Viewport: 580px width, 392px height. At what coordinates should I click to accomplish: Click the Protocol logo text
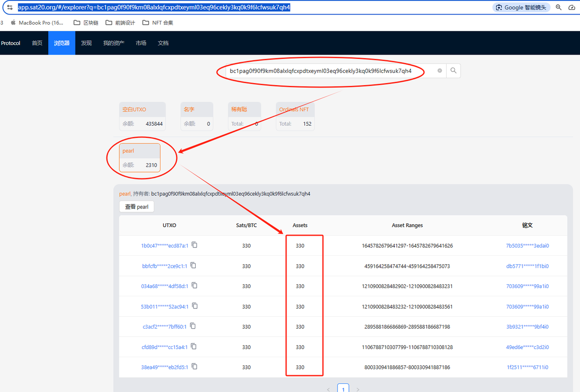(11, 43)
